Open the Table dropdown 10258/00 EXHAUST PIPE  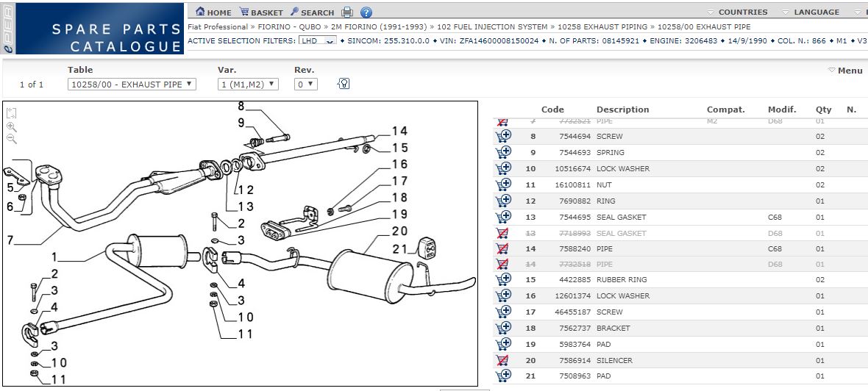tap(132, 85)
